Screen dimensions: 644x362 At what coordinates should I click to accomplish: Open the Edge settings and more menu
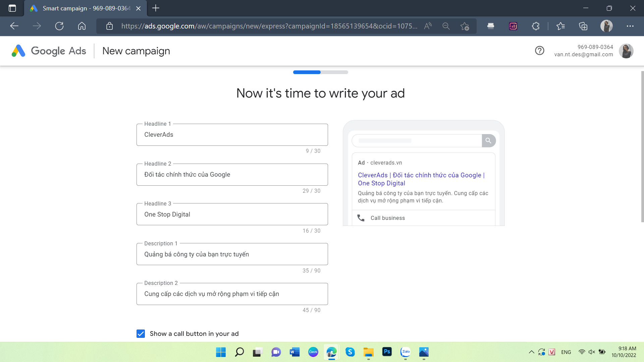630,26
